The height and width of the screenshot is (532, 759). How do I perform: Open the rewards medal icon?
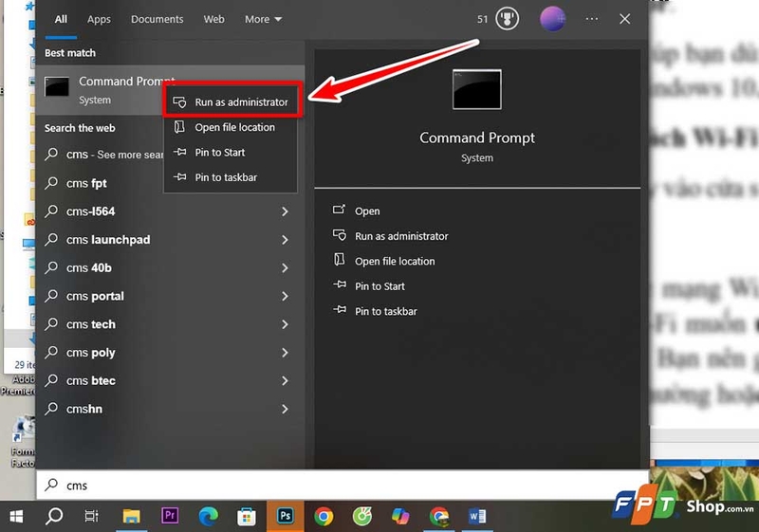coord(507,19)
